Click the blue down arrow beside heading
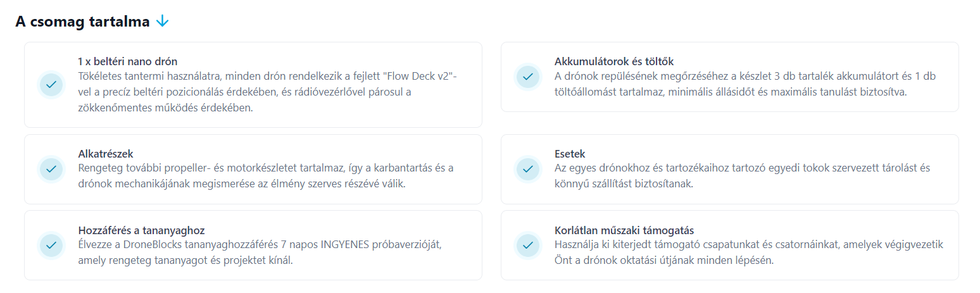Viewport: 980px width, 293px height. pyautogui.click(x=162, y=21)
